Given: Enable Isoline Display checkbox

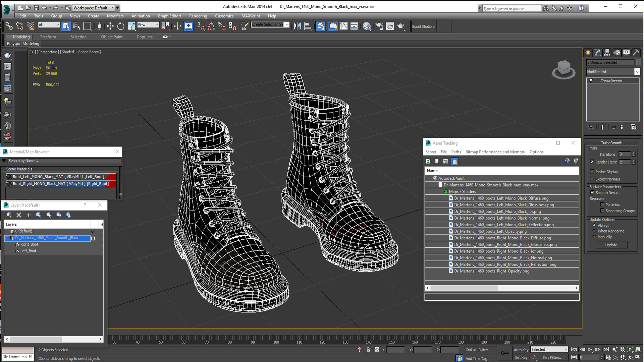Looking at the screenshot, I should [592, 172].
